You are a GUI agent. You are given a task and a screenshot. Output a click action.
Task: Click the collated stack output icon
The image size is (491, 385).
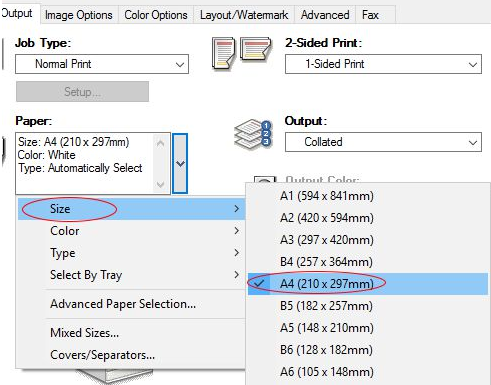253,135
